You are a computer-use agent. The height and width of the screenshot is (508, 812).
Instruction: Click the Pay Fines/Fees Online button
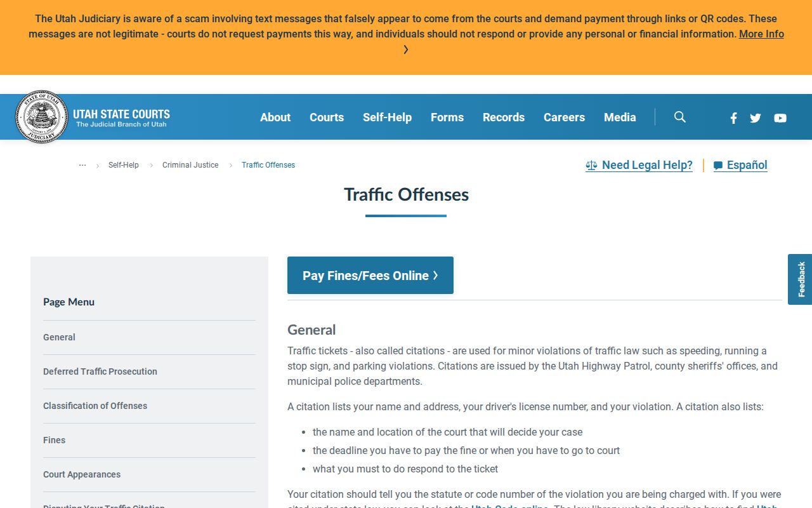(370, 276)
